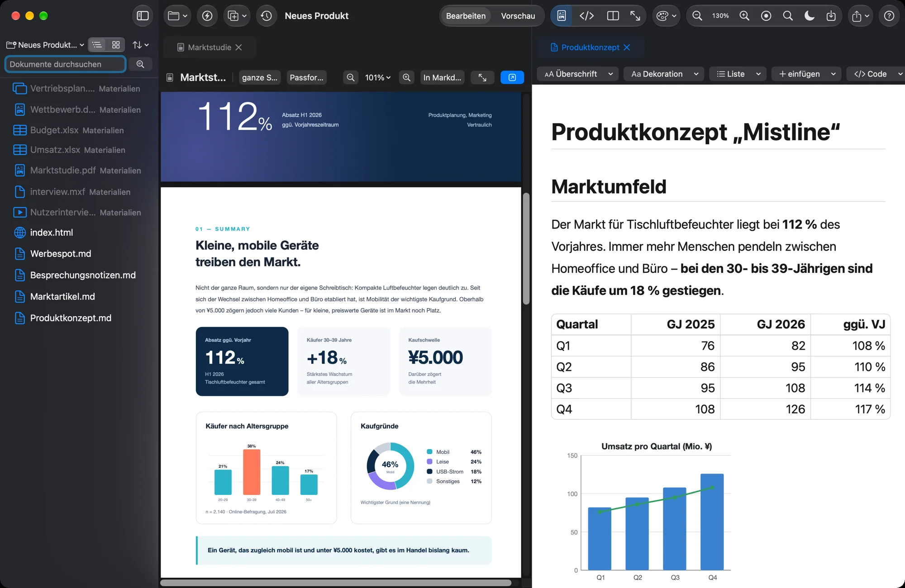This screenshot has width=905, height=588.
Task: Close the Produktkonzept tab
Action: click(627, 47)
